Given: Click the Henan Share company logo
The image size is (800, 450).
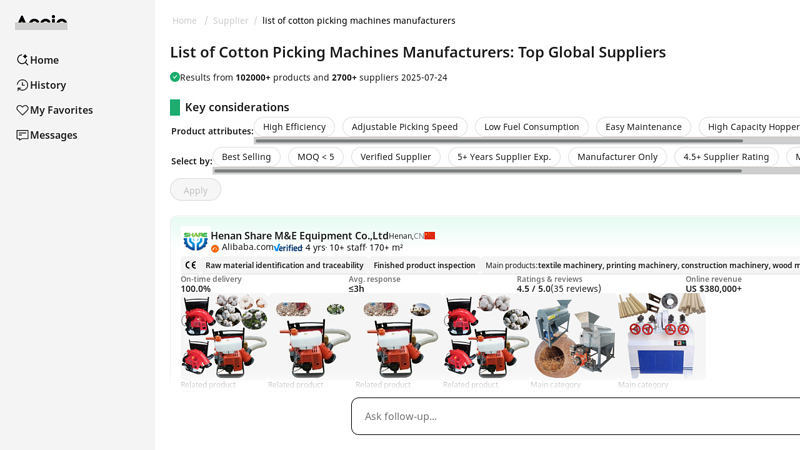Looking at the screenshot, I should pos(195,240).
